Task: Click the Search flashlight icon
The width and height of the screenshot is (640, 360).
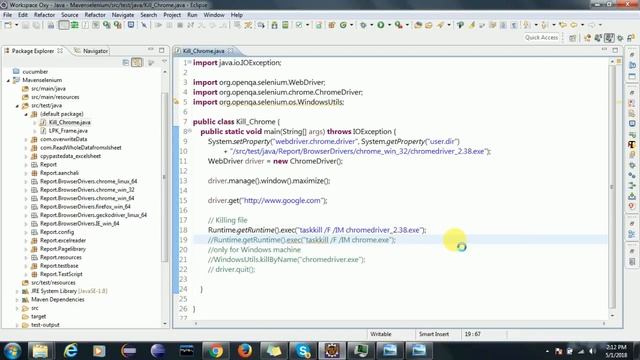Action: coord(440,25)
